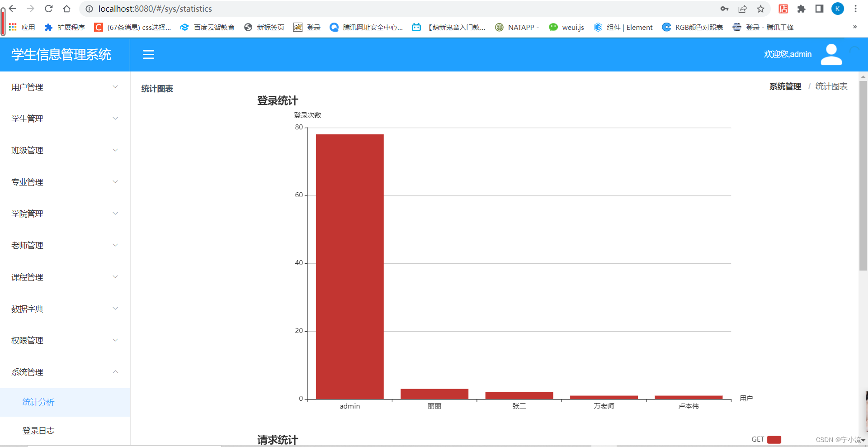Image resolution: width=868 pixels, height=447 pixels.
Task: Open the 萌新鬼畜入门教 bookmark
Action: 448,27
